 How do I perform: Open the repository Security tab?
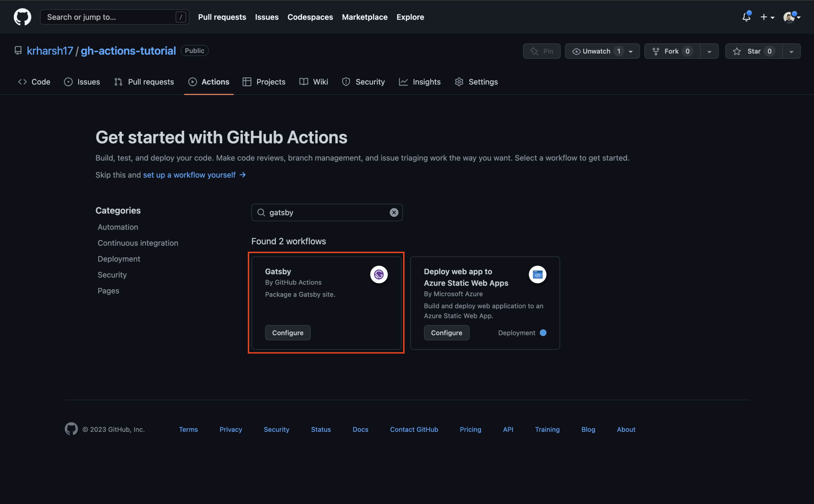coord(363,82)
